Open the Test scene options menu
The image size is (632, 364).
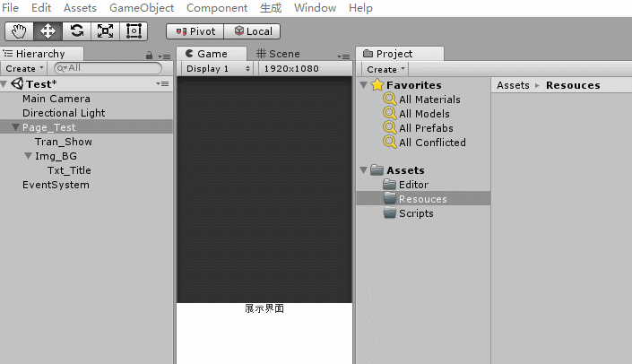pos(163,84)
